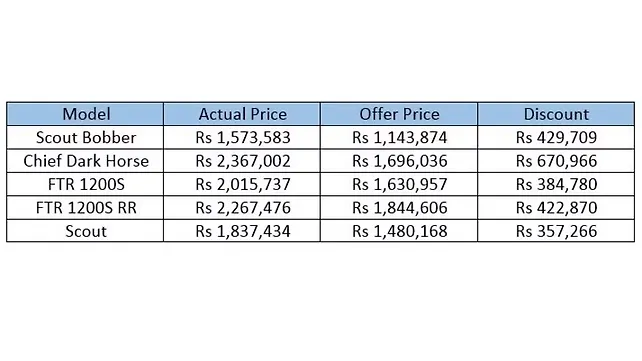Select actual price Rs 1,573,583

click(243, 138)
